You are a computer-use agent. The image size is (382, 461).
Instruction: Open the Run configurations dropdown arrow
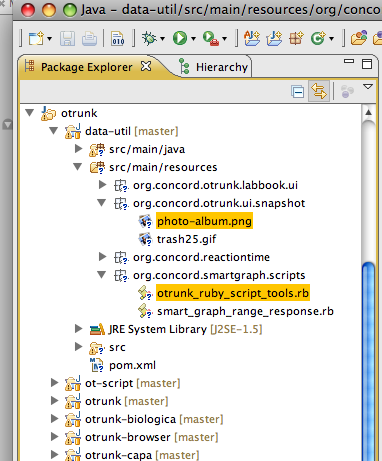(193, 39)
